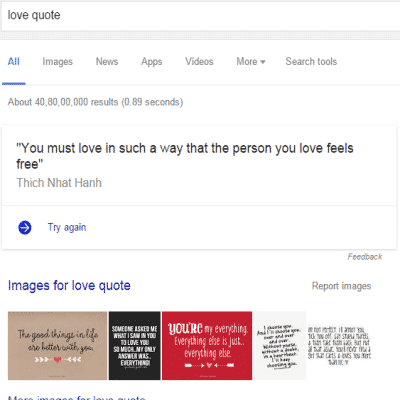Open the More dropdown menu
This screenshot has height=400, width=400.
pyautogui.click(x=251, y=62)
